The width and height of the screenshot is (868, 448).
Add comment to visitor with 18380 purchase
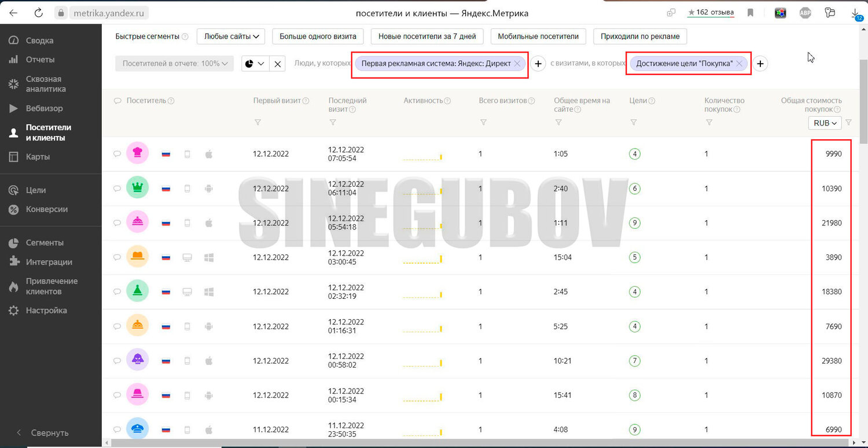117,292
